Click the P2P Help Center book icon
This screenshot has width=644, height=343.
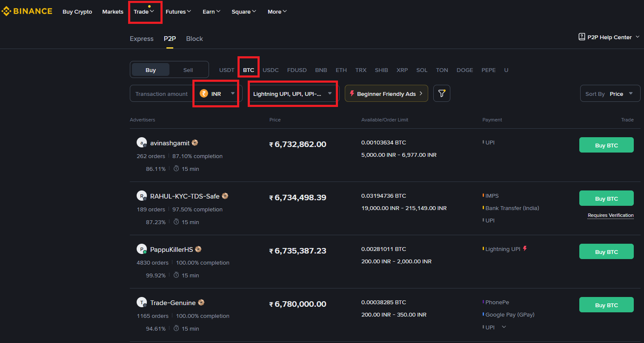coord(582,37)
